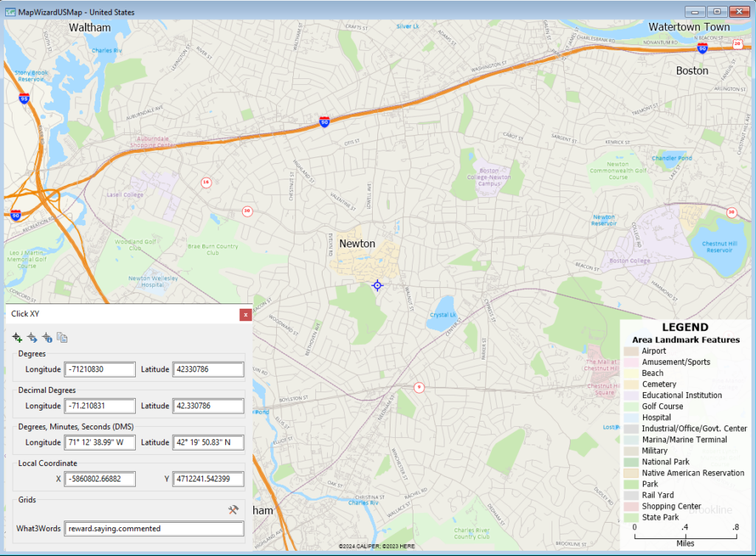Click the blue crosshair marker on the map
This screenshot has height=556, width=756.
click(377, 285)
